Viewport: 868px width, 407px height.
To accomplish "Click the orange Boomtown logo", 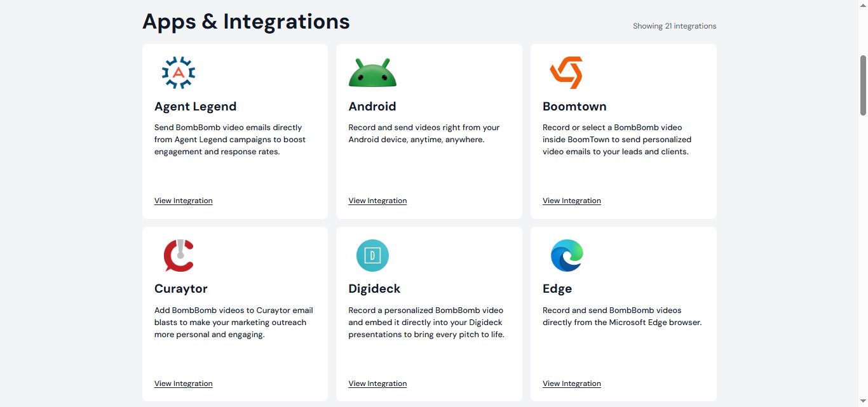I will point(566,72).
